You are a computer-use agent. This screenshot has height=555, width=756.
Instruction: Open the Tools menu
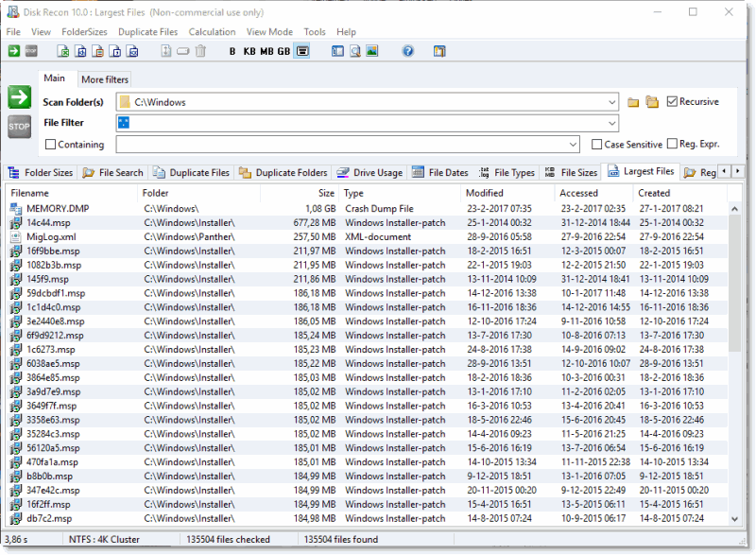click(315, 32)
